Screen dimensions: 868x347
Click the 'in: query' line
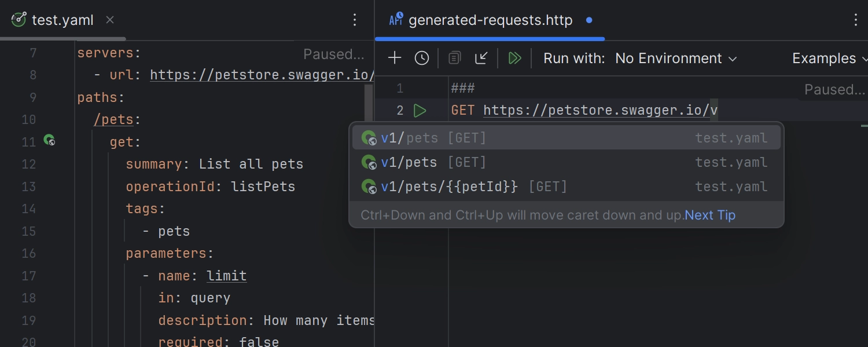tap(194, 298)
